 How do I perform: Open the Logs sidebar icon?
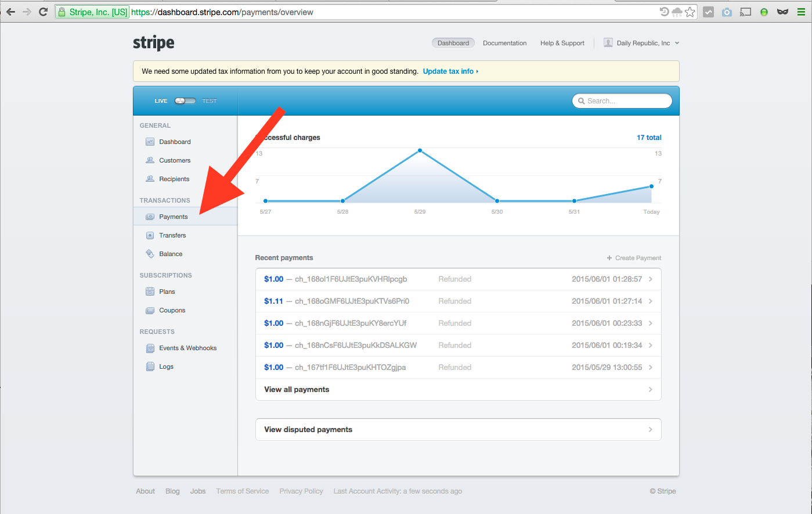point(150,366)
